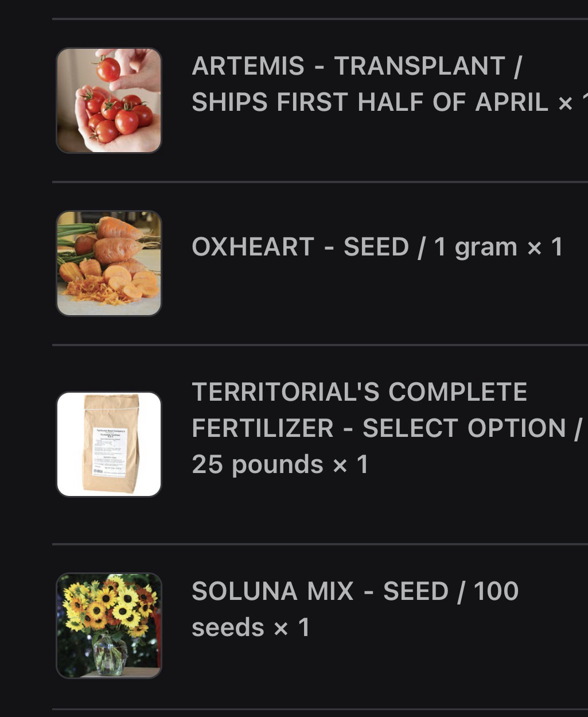Click the × 1 quantity for Oxheart
Screen dimensions: 588x717
point(545,247)
